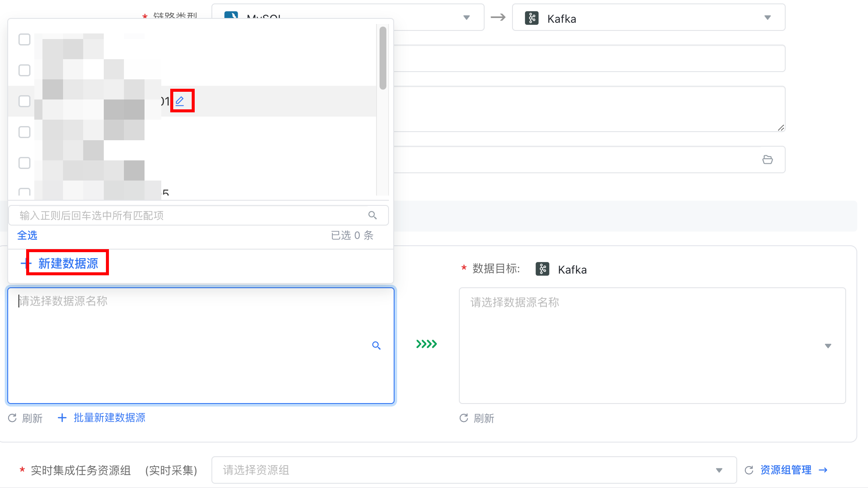The image size is (868, 488).
Task: Click the green arrows between source and target
Action: [427, 344]
